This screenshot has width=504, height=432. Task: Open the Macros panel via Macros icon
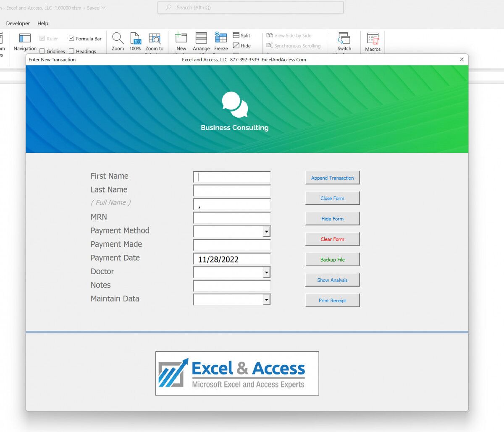(x=373, y=42)
